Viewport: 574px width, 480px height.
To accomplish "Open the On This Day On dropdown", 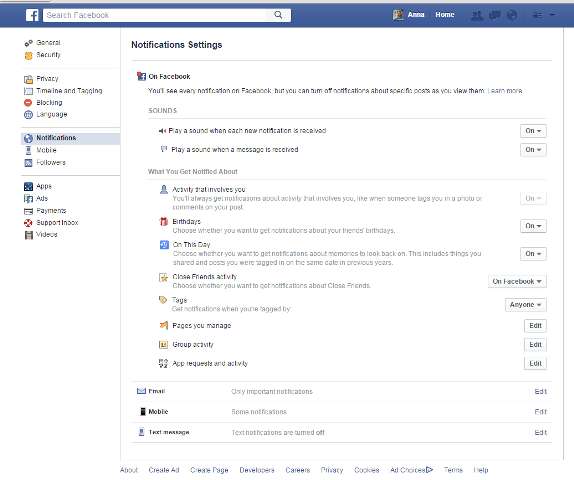I will (533, 254).
